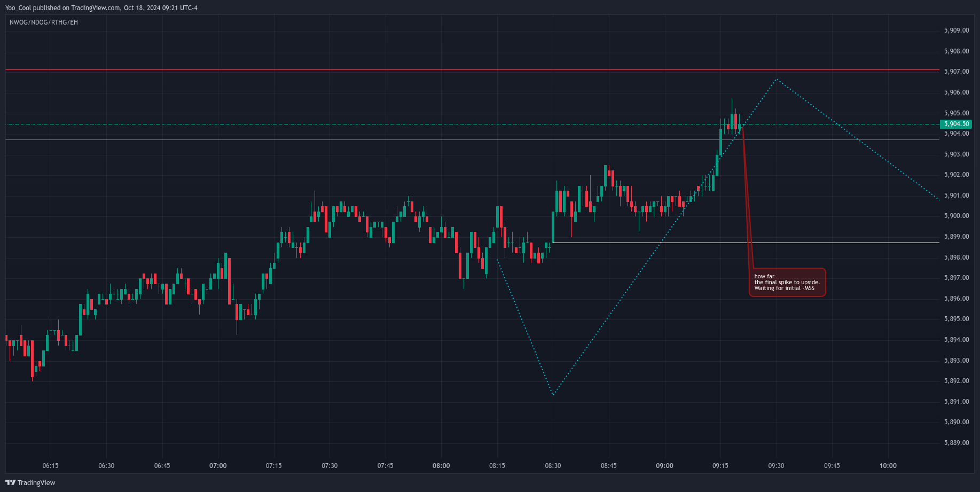Click the 5,902.00 price axis label
This screenshot has height=492, width=980.
[957, 175]
